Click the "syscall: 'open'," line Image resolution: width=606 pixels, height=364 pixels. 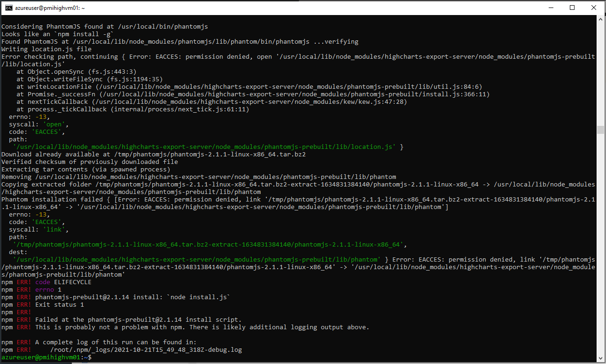tap(39, 124)
